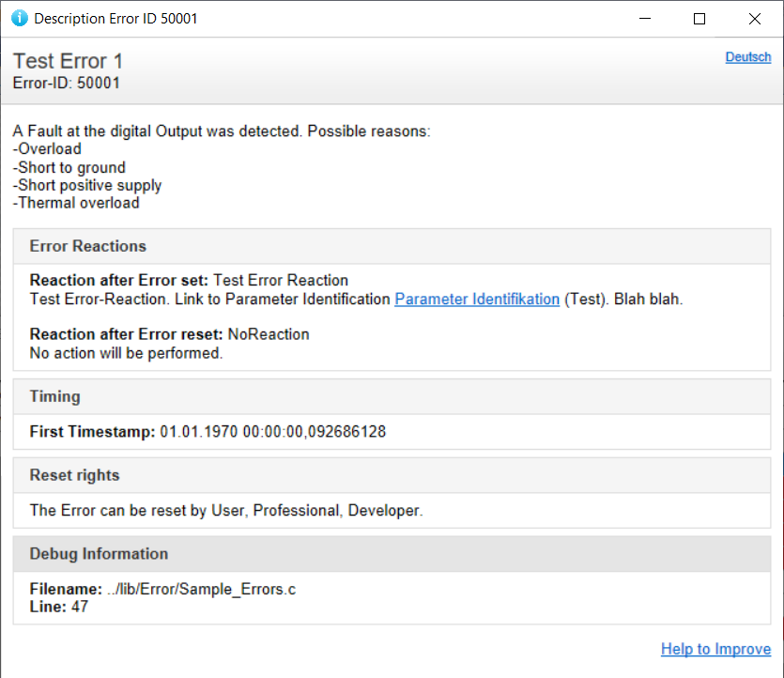Click the Reaction after Error reset label
The image size is (784, 678).
(x=127, y=334)
